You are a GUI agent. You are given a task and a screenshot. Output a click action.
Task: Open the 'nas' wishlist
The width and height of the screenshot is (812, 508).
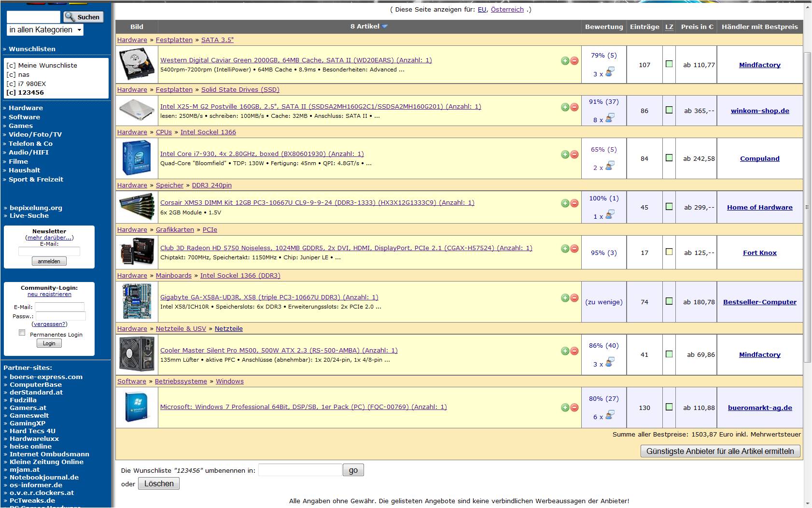(x=24, y=75)
